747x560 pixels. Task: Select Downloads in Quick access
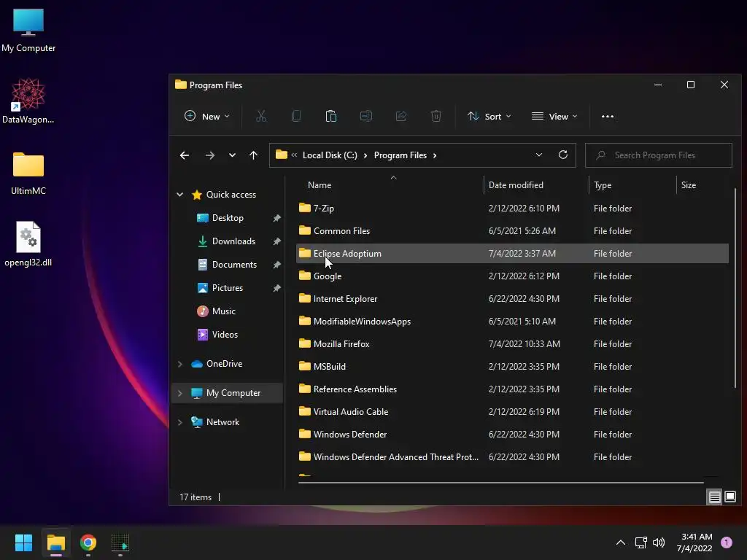click(233, 241)
